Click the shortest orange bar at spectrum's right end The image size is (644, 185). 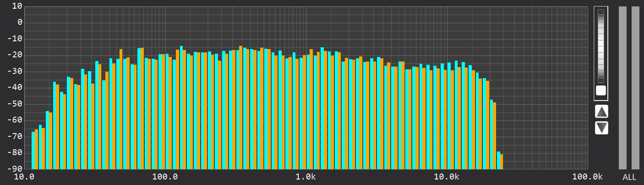click(502, 162)
